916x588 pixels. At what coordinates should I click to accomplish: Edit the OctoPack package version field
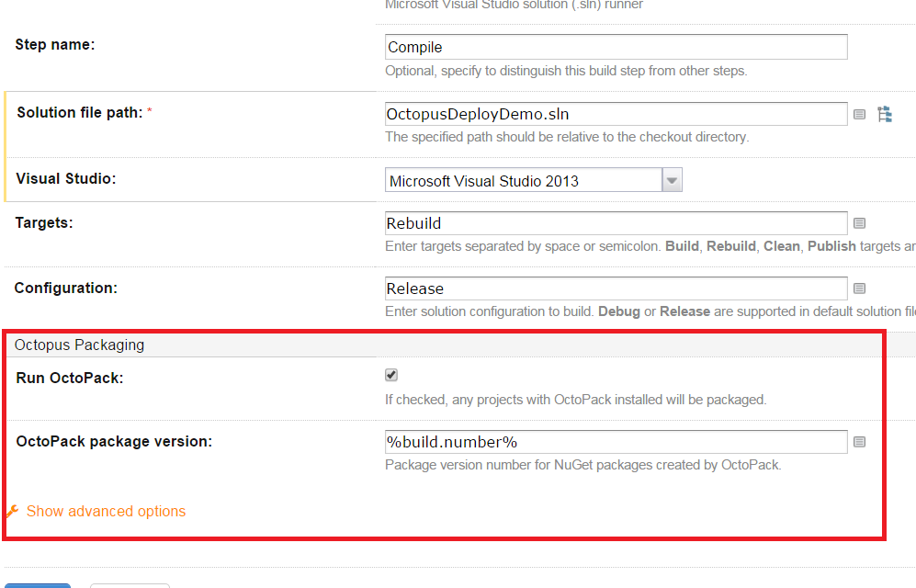tap(616, 442)
